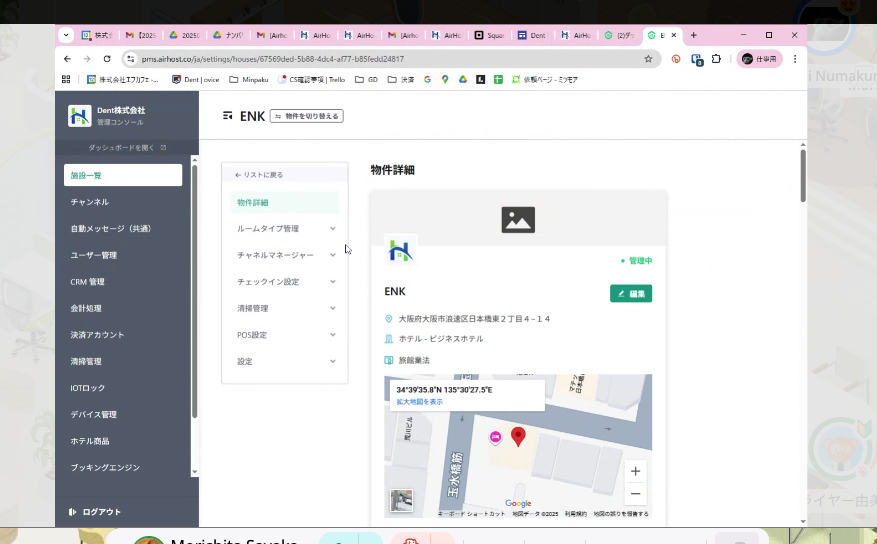Click the property image placeholder icon
The image size is (877, 544).
click(x=518, y=219)
